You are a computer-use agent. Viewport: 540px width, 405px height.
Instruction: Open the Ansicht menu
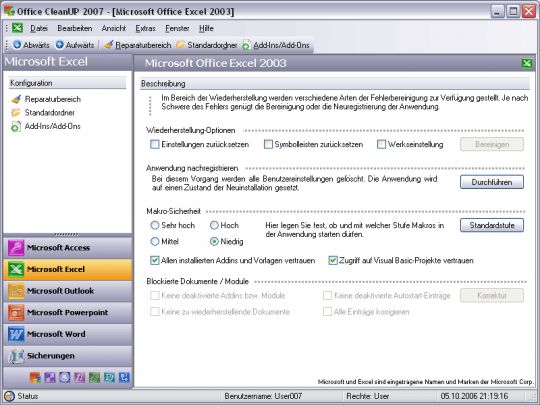pyautogui.click(x=114, y=28)
